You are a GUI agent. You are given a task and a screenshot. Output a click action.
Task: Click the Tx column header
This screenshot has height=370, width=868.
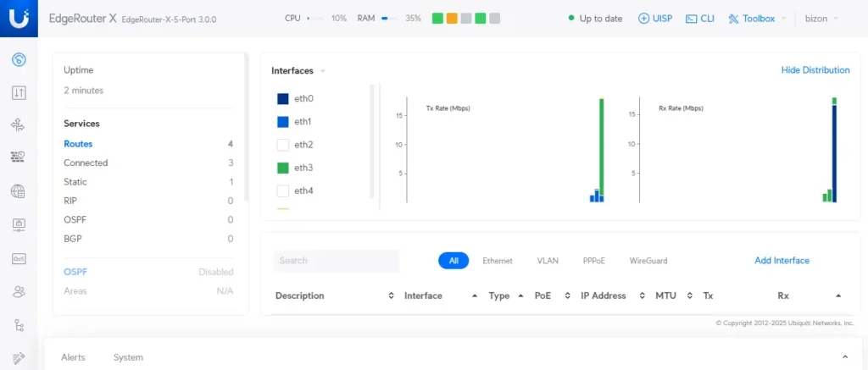[708, 295]
